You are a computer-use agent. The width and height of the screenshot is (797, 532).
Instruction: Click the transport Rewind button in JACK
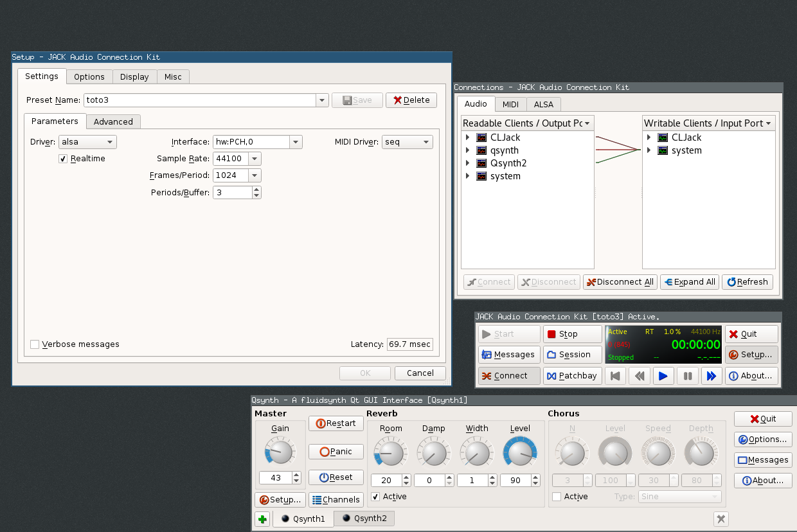[x=640, y=376]
